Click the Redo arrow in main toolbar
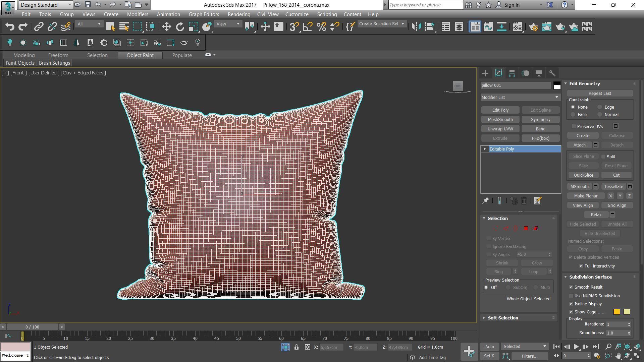The height and width of the screenshot is (362, 644). point(23,27)
